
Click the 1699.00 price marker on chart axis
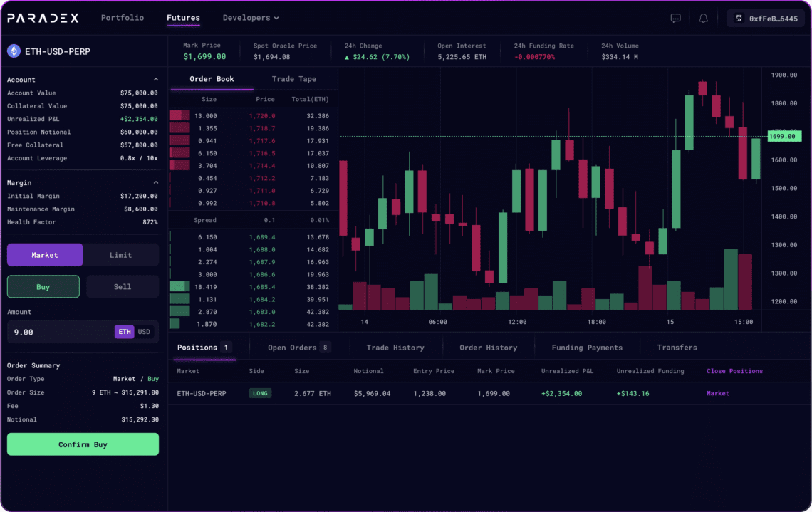[x=784, y=136]
